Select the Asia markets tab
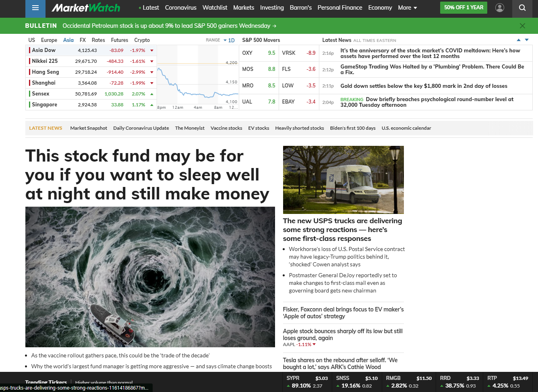 [68, 40]
